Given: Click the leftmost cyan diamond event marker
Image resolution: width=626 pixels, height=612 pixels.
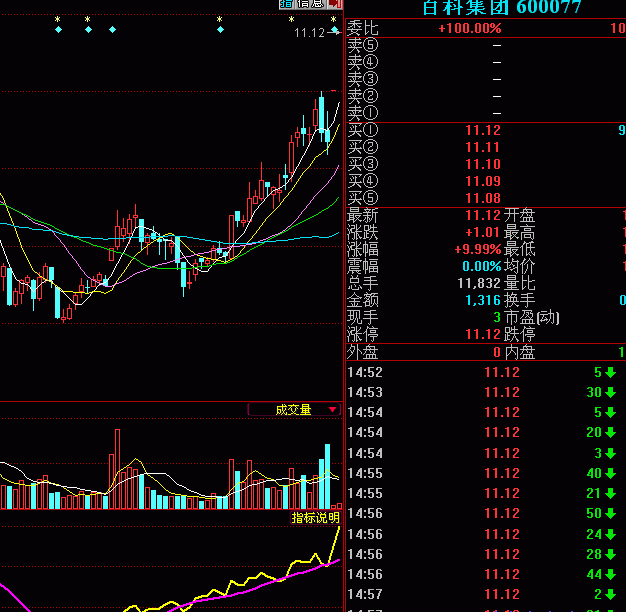Looking at the screenshot, I should click(58, 30).
